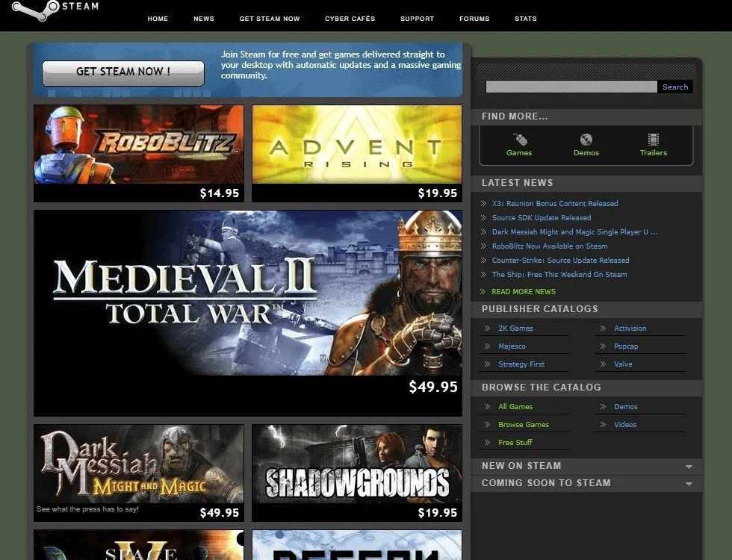732x560 pixels.
Task: Open the Strategy First publisher catalog
Action: pos(521,364)
